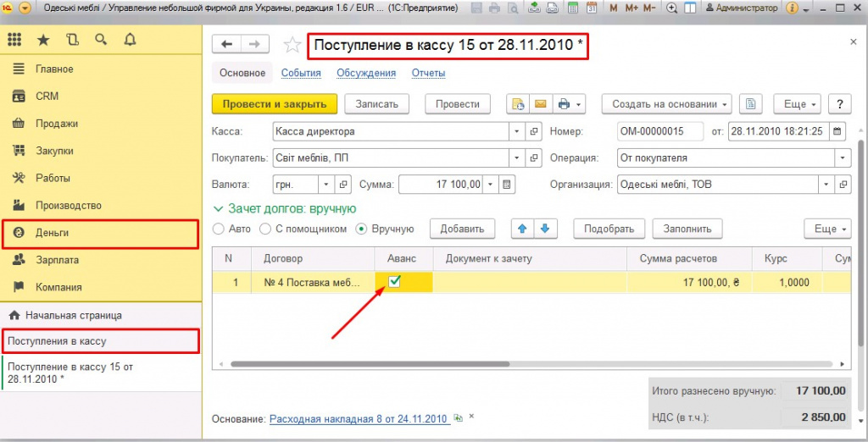Open the Деньги section in sidebar
The image size is (868, 442).
pos(53,232)
